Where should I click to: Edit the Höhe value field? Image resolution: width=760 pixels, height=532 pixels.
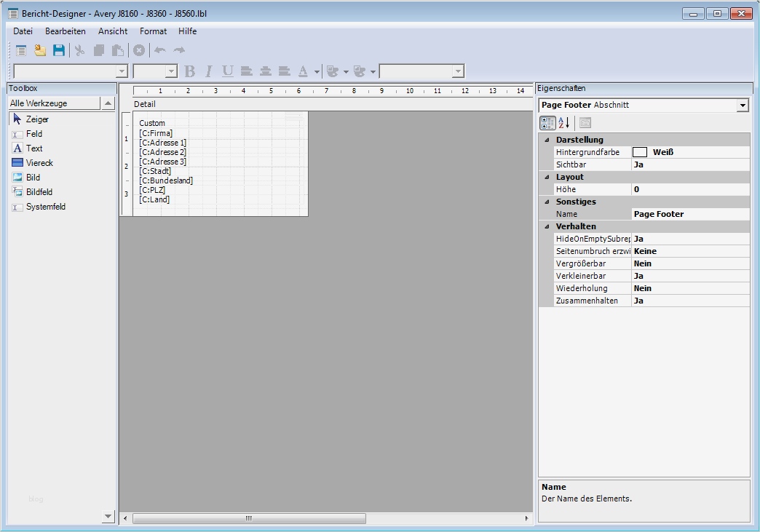coord(690,189)
